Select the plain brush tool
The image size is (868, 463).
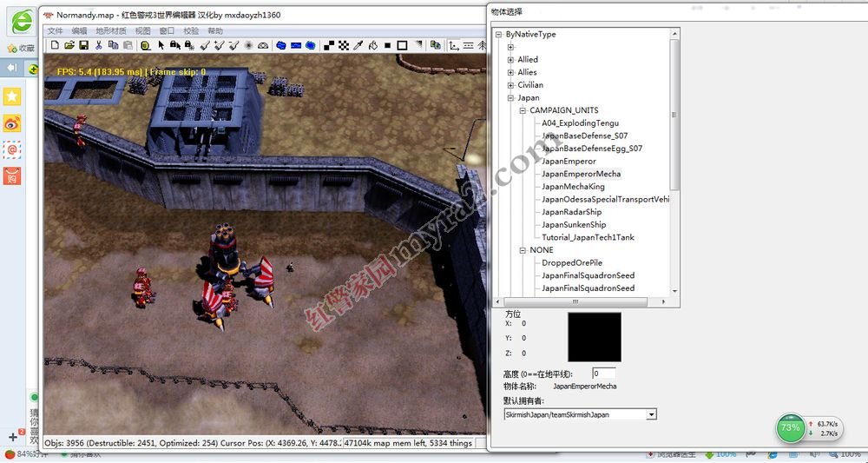point(204,45)
